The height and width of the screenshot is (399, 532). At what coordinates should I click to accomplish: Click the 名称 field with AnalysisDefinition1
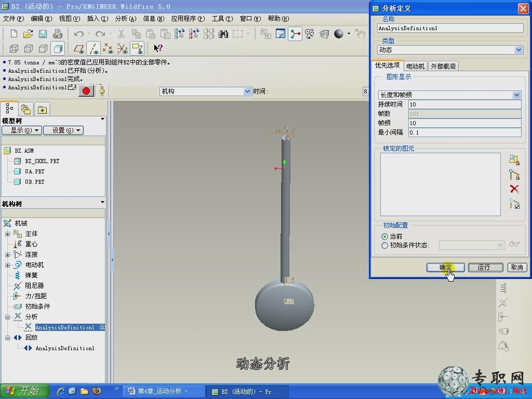(450, 29)
